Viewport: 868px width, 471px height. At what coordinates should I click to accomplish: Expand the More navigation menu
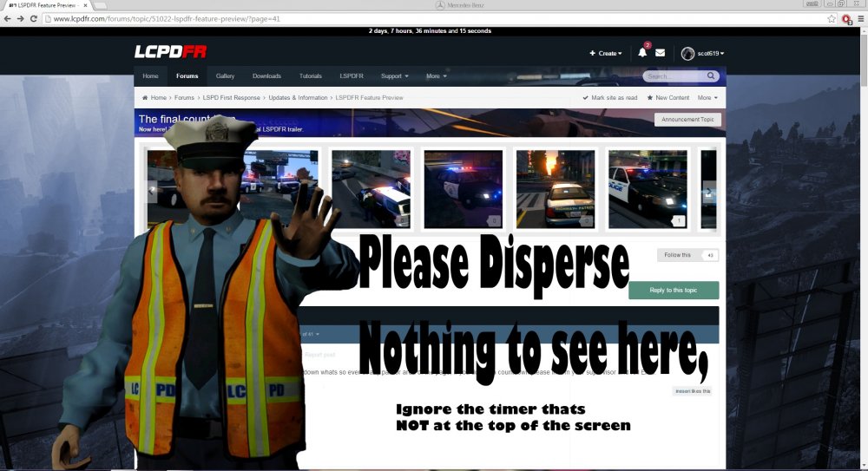tap(437, 75)
